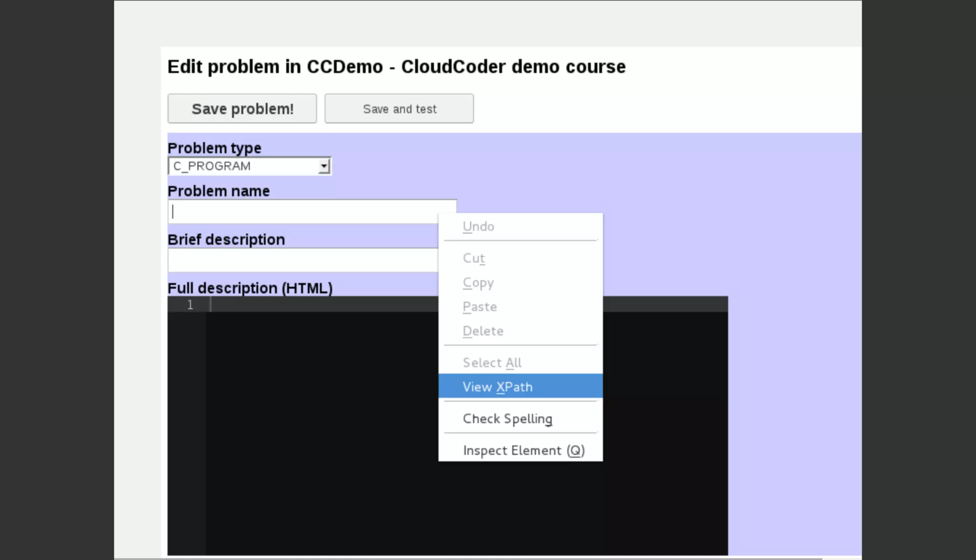
Task: Click the Save and test button
Action: pyautogui.click(x=399, y=109)
